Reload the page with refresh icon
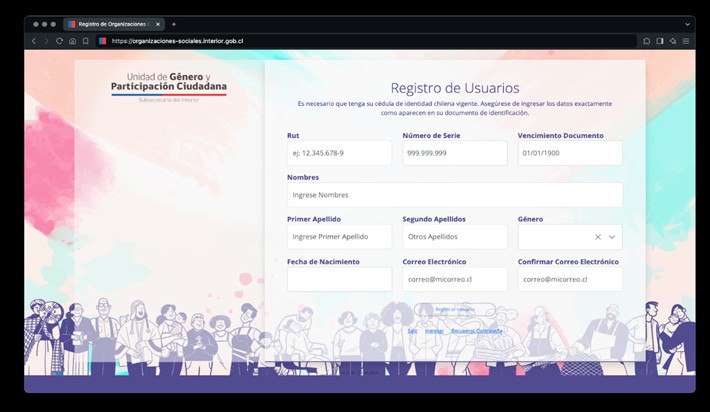 59,41
